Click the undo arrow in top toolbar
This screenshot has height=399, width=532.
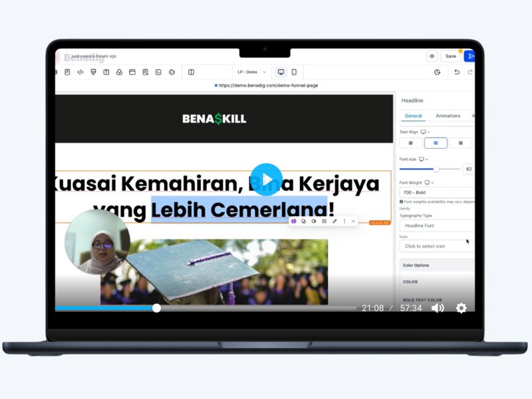(456, 72)
